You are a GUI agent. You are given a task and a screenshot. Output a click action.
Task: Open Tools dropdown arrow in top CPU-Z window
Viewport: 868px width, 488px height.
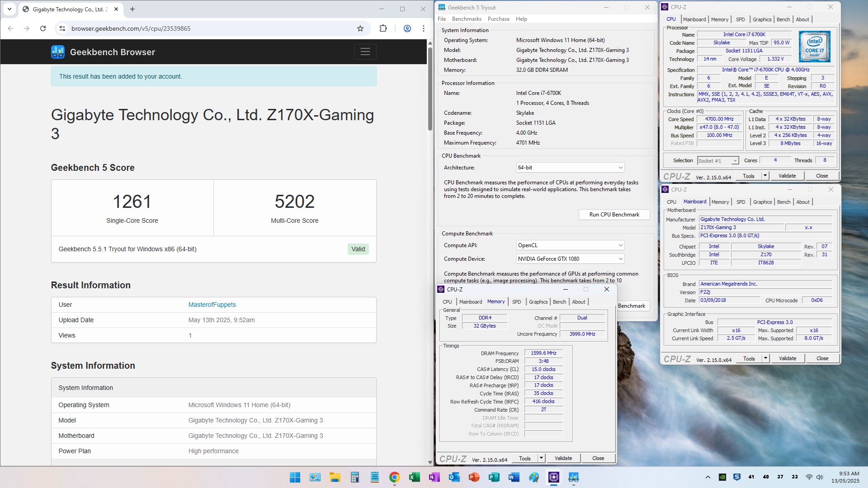click(765, 176)
